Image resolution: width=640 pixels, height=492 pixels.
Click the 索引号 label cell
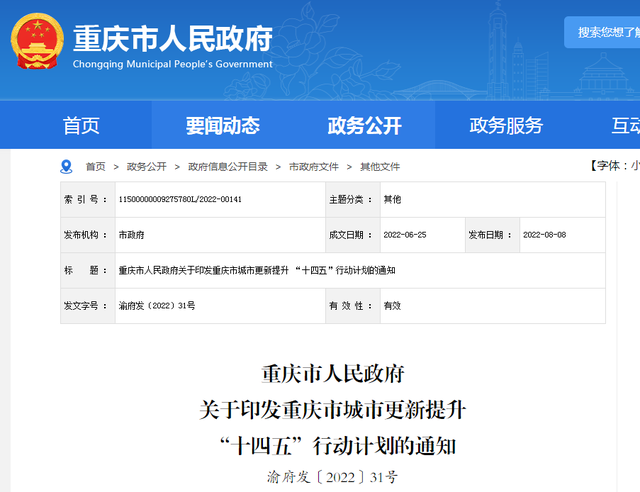pyautogui.click(x=88, y=199)
